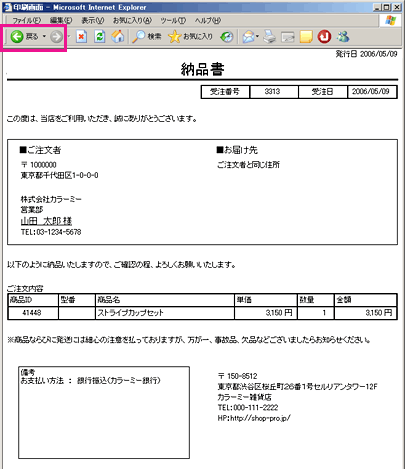Click the product ID cell 41448
Screen dimensions: 405x469
click(x=32, y=313)
